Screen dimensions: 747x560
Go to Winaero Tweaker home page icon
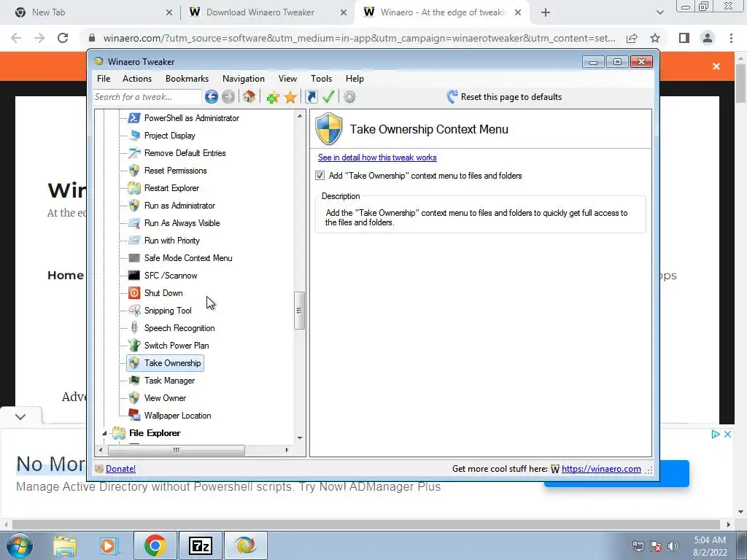[248, 97]
